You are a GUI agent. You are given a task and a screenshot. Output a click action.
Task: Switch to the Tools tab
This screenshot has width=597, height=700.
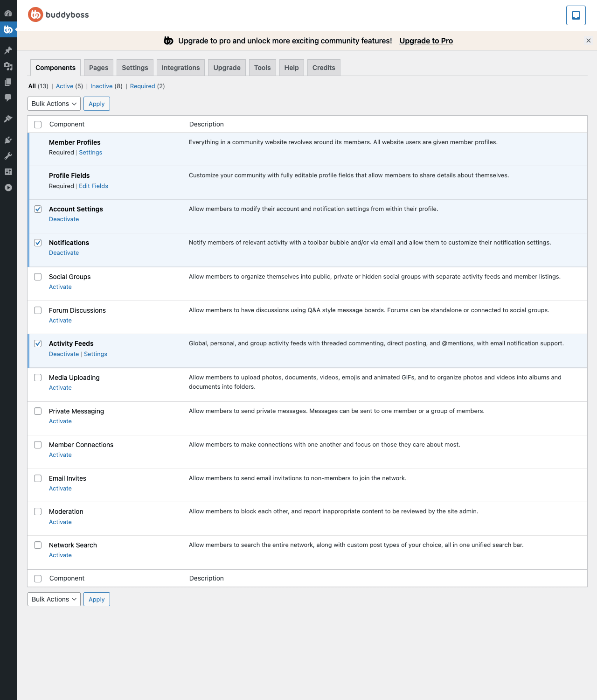point(263,68)
